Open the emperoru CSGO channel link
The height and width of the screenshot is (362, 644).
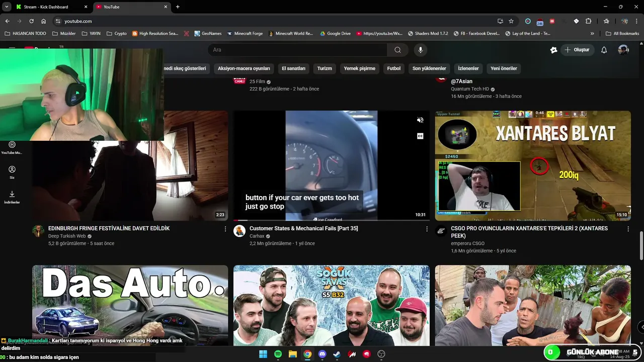467,243
